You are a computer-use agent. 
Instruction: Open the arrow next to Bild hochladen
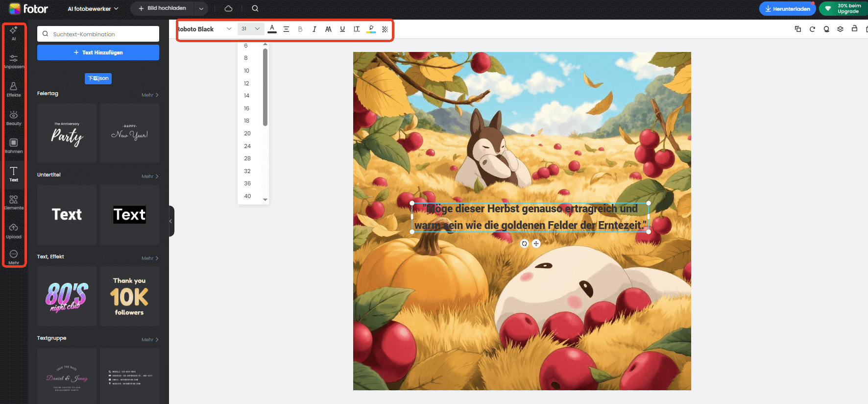coord(201,9)
